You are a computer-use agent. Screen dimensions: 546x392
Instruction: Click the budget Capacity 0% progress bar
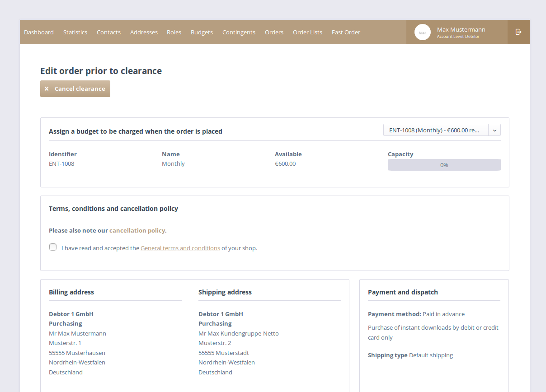point(444,165)
